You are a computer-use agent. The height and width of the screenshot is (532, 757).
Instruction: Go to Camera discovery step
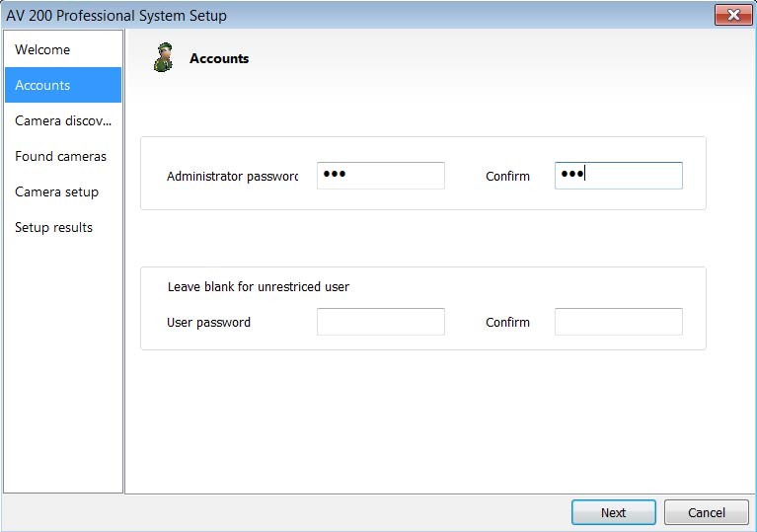coord(63,120)
